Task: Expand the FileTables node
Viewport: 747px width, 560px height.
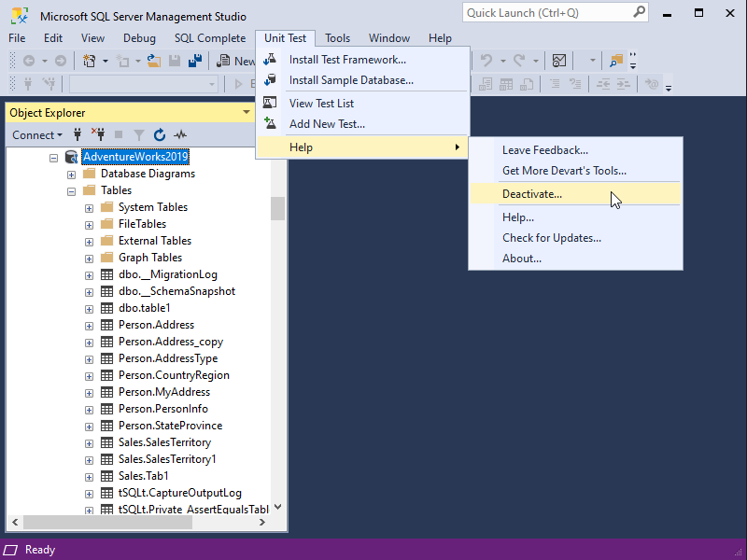Action: [89, 225]
